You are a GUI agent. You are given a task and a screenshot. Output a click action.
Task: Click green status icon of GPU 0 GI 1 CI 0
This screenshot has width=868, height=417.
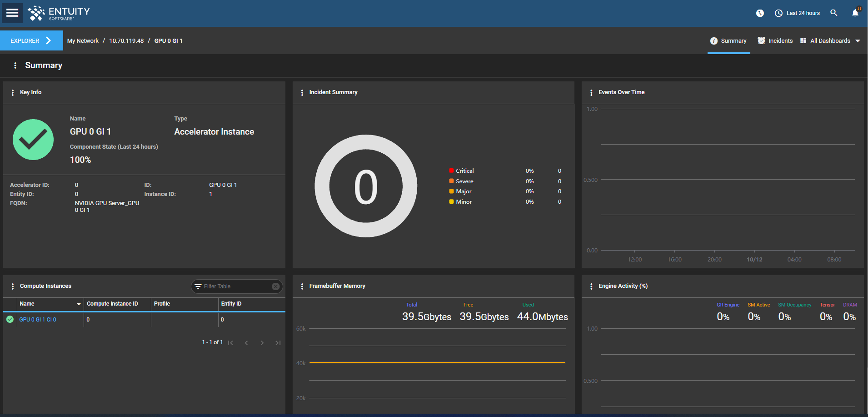pos(10,319)
